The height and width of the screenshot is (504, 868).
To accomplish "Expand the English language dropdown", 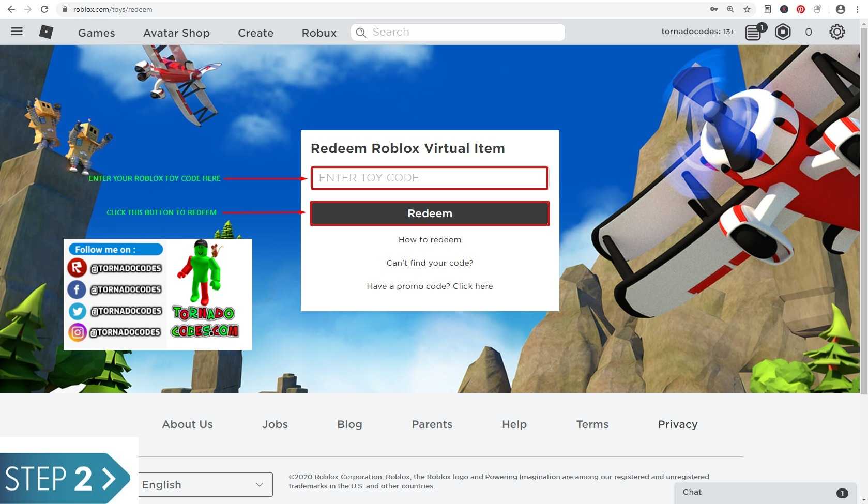I will pyautogui.click(x=205, y=485).
